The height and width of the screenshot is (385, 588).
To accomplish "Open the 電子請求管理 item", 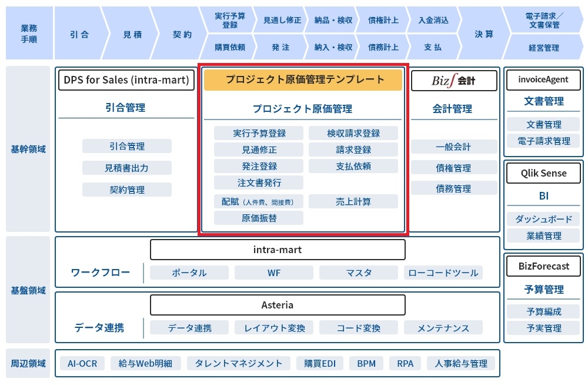I will (x=543, y=141).
